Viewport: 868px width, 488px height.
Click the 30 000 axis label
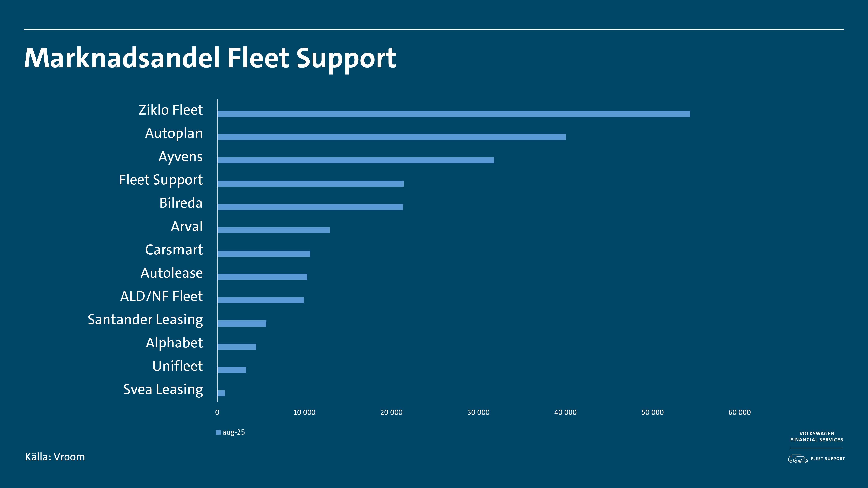478,412
